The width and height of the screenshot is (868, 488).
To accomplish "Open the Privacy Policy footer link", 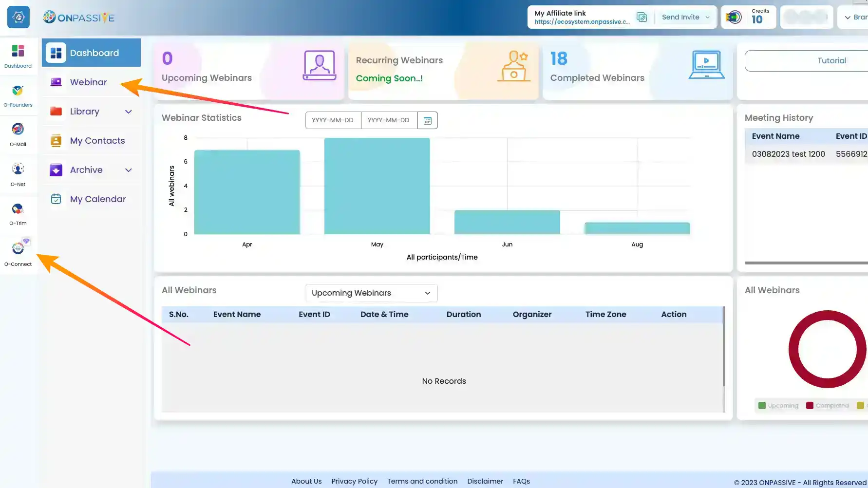I will (354, 481).
